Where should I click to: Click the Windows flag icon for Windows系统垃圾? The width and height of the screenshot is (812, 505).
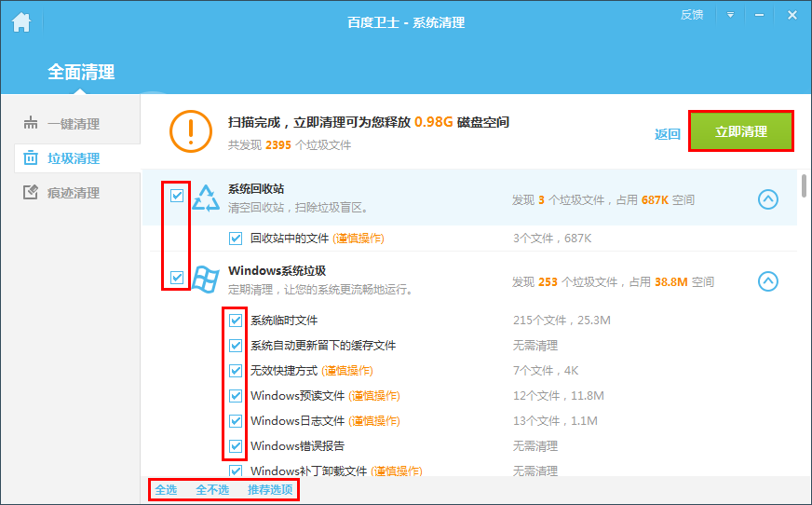(x=206, y=280)
